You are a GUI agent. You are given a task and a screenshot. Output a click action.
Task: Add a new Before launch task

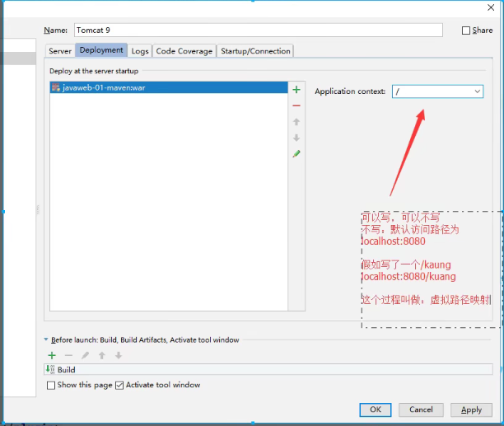pos(52,355)
